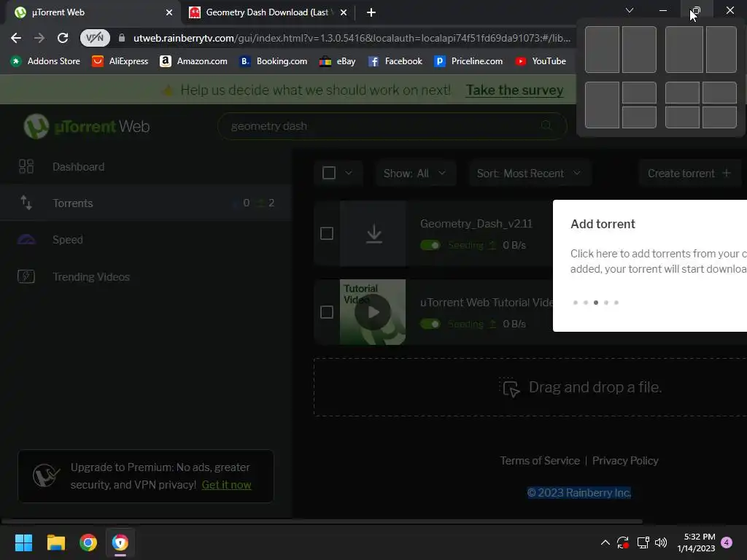The height and width of the screenshot is (560, 747).
Task: Click the Geometry_Dash_v2.11 torrent name
Action: (476, 224)
